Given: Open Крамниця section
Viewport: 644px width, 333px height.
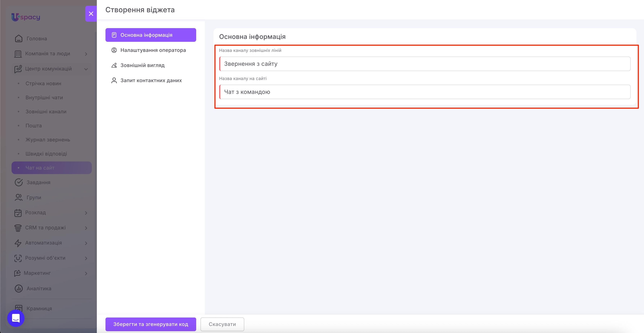Looking at the screenshot, I should [x=39, y=308].
